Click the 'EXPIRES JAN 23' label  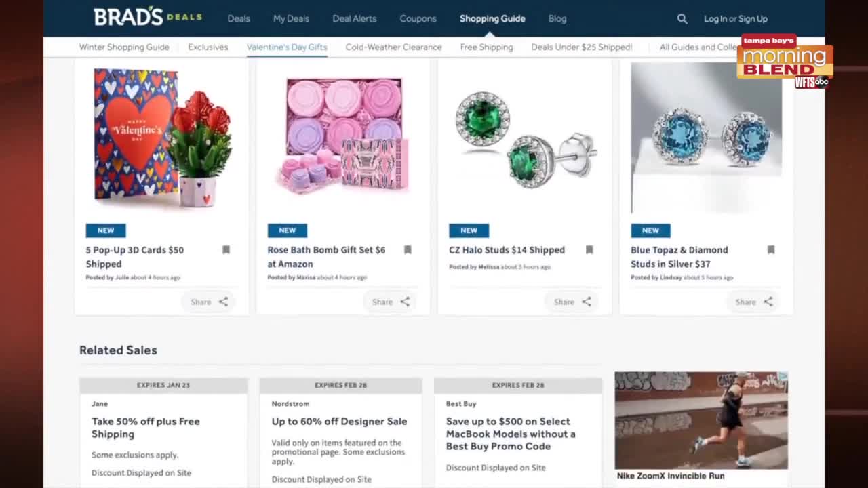pyautogui.click(x=163, y=385)
